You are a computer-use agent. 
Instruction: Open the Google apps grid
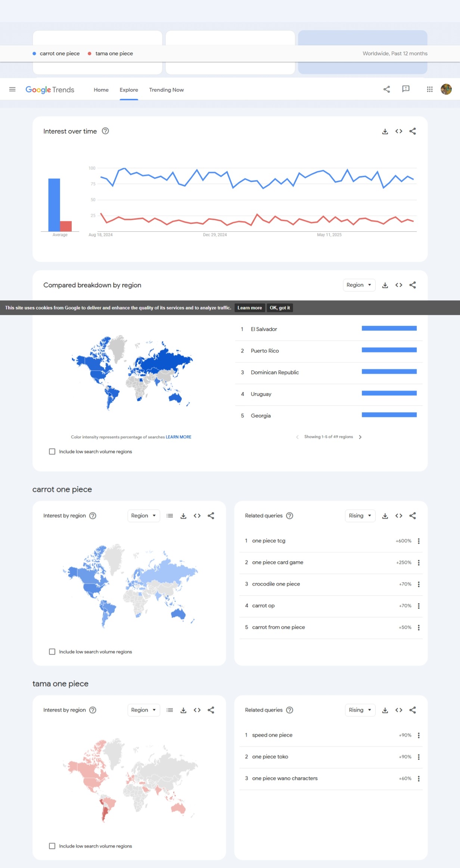coord(430,89)
